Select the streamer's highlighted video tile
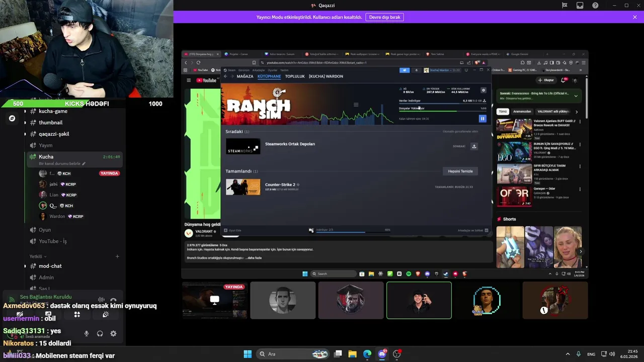Viewport: 644px width, 362px height. coord(419,300)
